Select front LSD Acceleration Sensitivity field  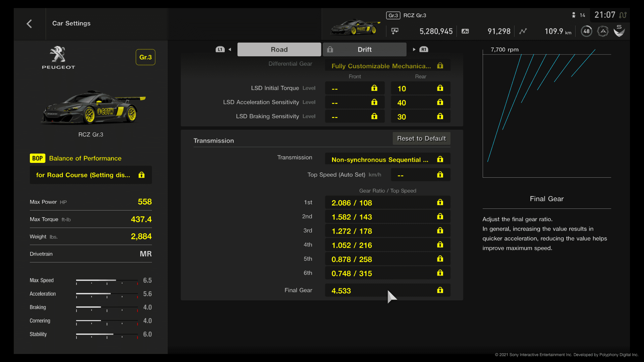(x=355, y=102)
